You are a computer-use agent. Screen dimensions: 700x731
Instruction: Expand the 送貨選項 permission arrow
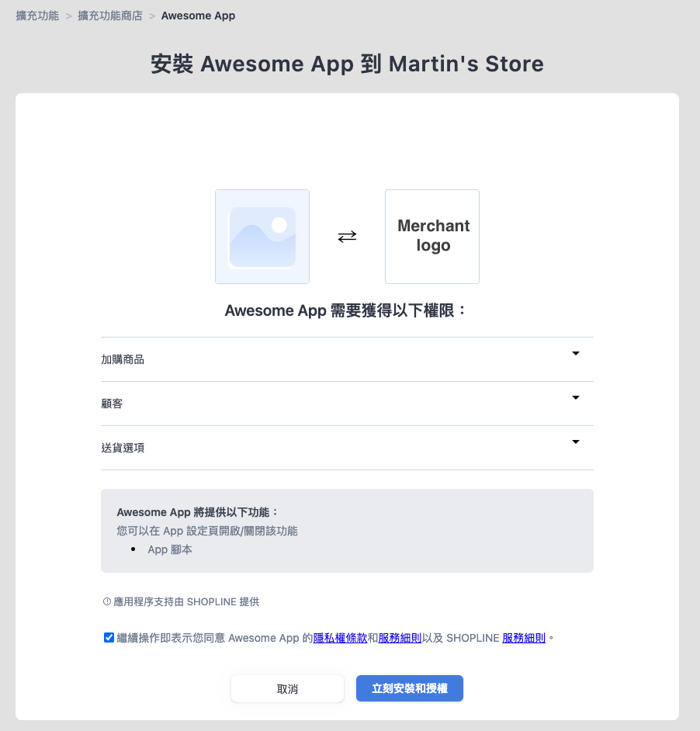tap(576, 442)
